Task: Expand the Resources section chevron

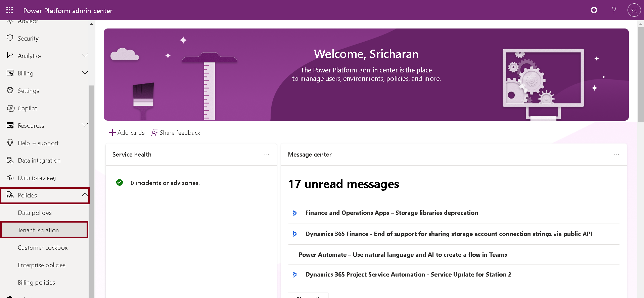Action: tap(85, 125)
